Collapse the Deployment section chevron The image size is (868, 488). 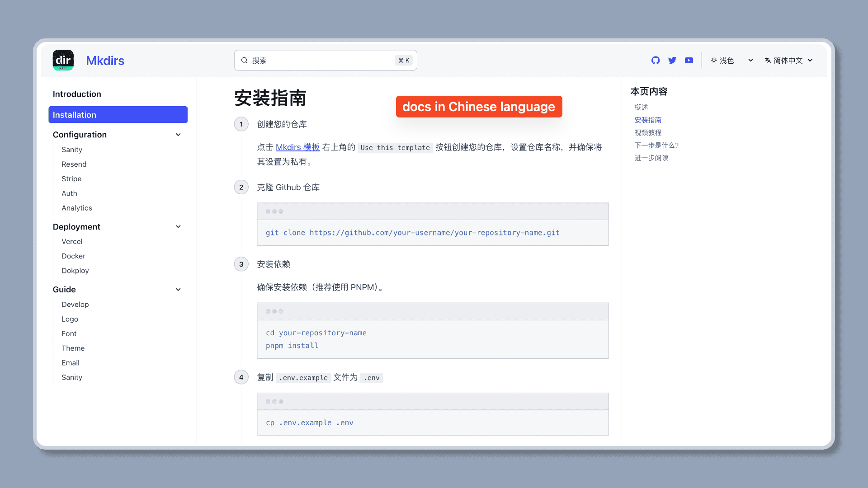pyautogui.click(x=178, y=227)
